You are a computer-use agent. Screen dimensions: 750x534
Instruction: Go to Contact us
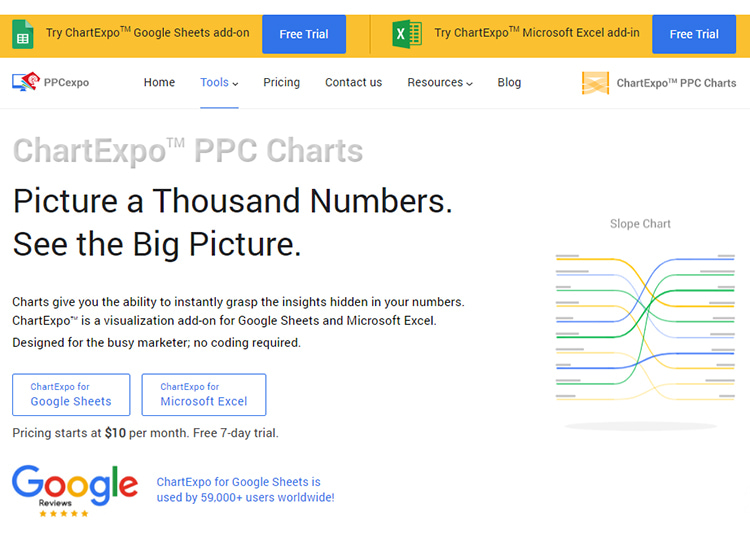coord(353,82)
